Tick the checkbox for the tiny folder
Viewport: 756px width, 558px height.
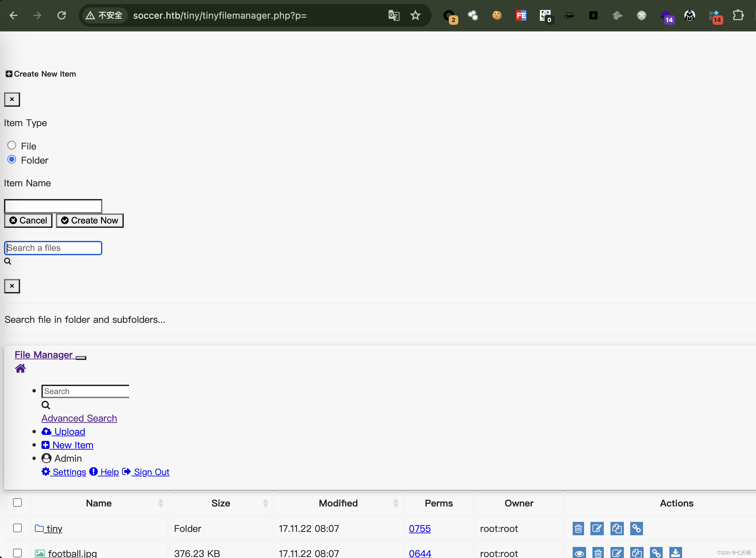(x=18, y=528)
